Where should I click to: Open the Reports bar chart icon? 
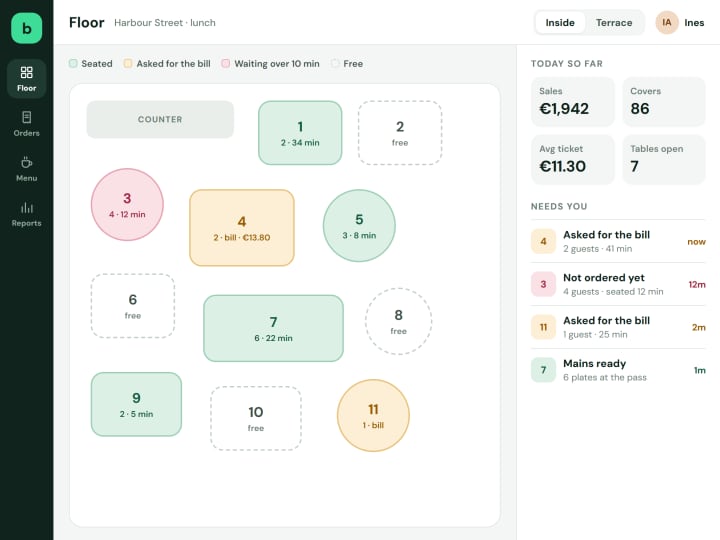tap(27, 208)
